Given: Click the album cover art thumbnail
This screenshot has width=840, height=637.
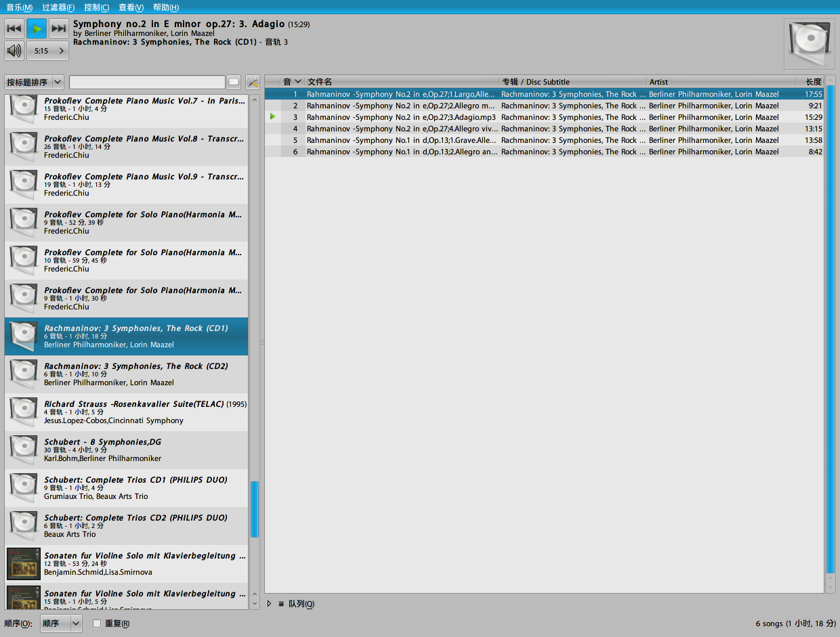Looking at the screenshot, I should point(809,44).
